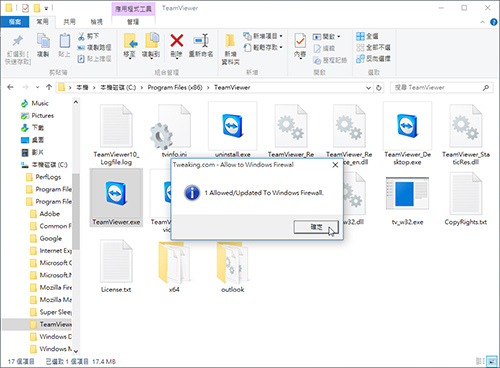Viewport: 500px width, 368px height.
Task: Select the outlook folder
Action: coord(232,268)
